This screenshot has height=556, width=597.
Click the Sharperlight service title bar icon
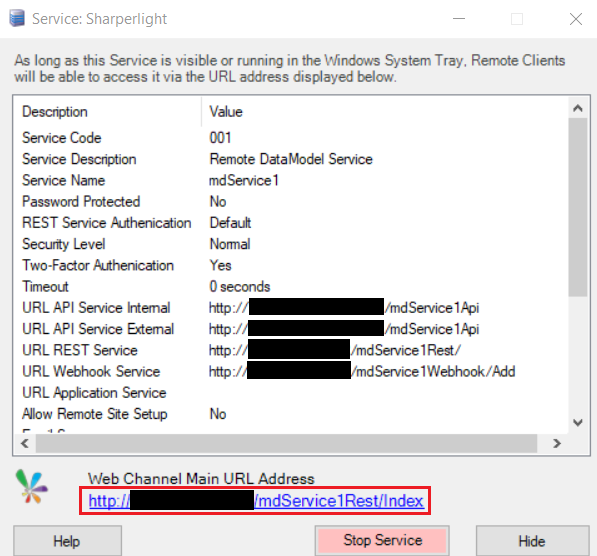[17, 18]
